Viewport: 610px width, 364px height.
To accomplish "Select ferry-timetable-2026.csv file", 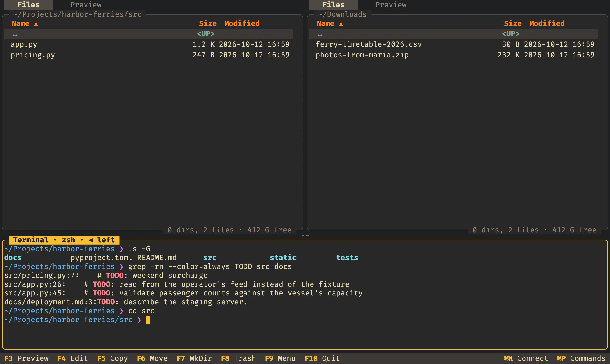I will pos(453,44).
